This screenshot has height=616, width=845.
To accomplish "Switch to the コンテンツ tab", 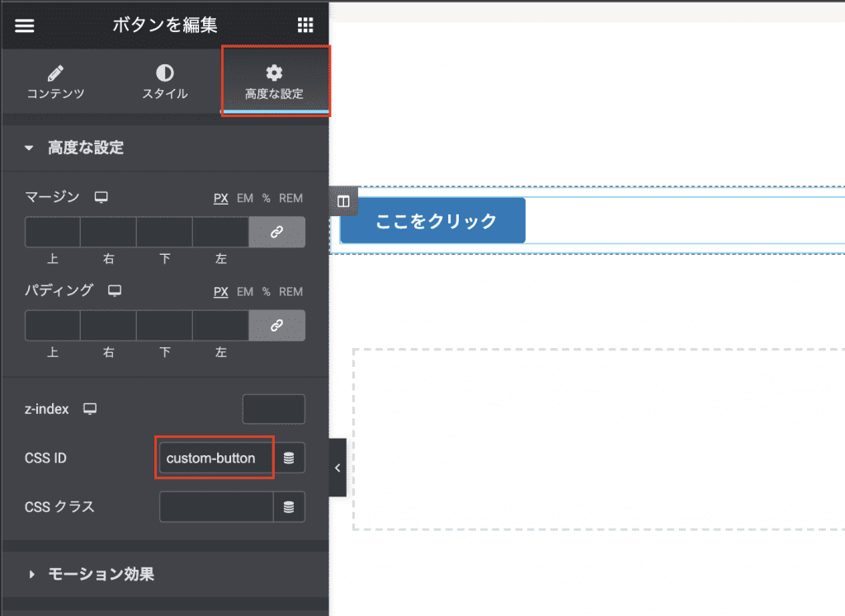I will [x=56, y=82].
